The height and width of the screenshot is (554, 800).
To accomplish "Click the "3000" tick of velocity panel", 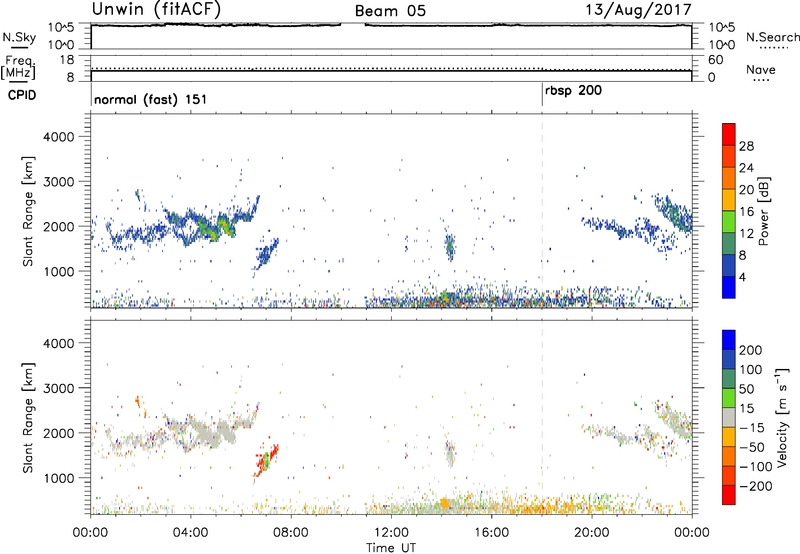I will pyautogui.click(x=59, y=388).
